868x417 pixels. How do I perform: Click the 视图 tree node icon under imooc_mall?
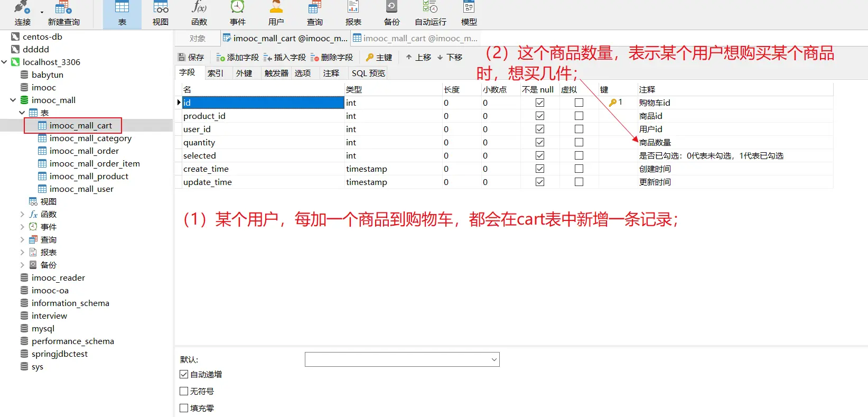(x=33, y=201)
